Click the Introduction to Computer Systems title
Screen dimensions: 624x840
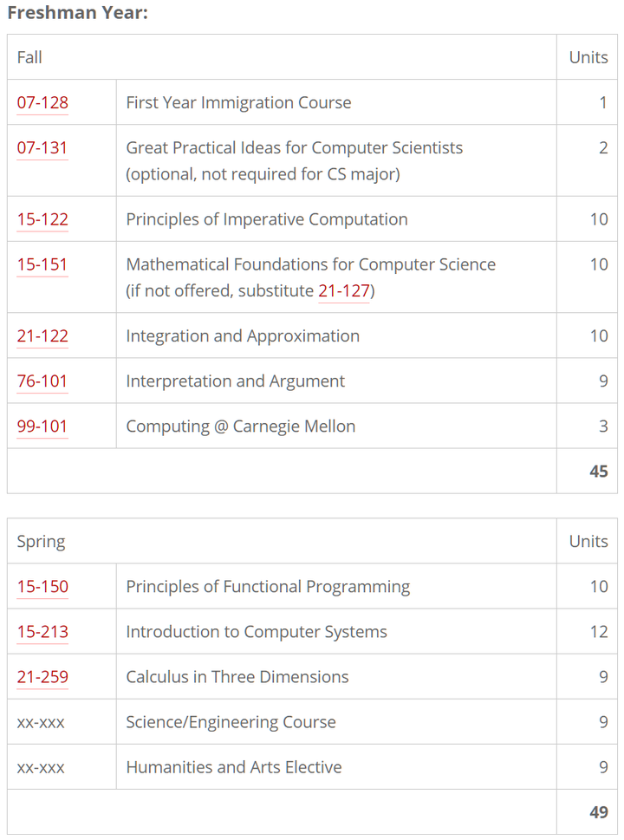(x=257, y=632)
